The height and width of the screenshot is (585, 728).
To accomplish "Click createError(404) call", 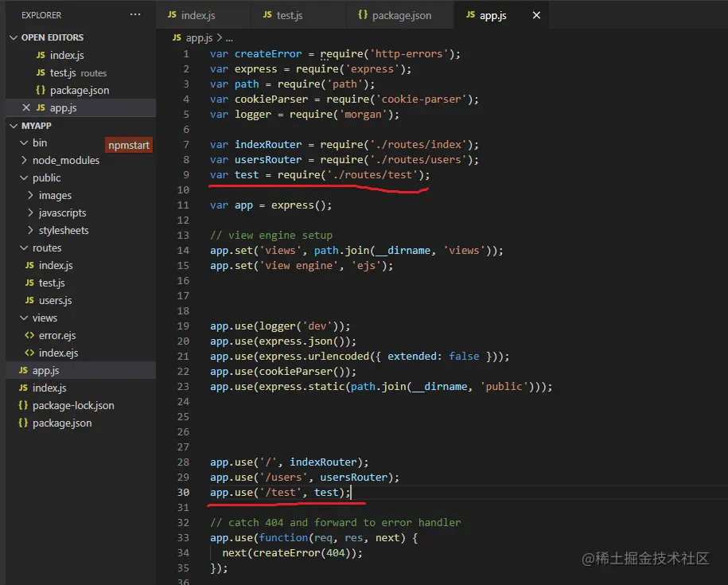I will 302,553.
